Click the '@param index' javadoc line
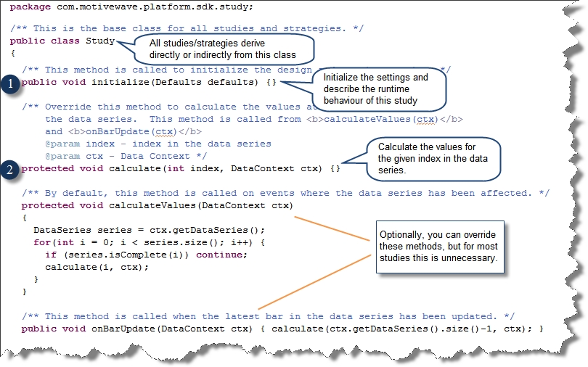 pos(158,144)
